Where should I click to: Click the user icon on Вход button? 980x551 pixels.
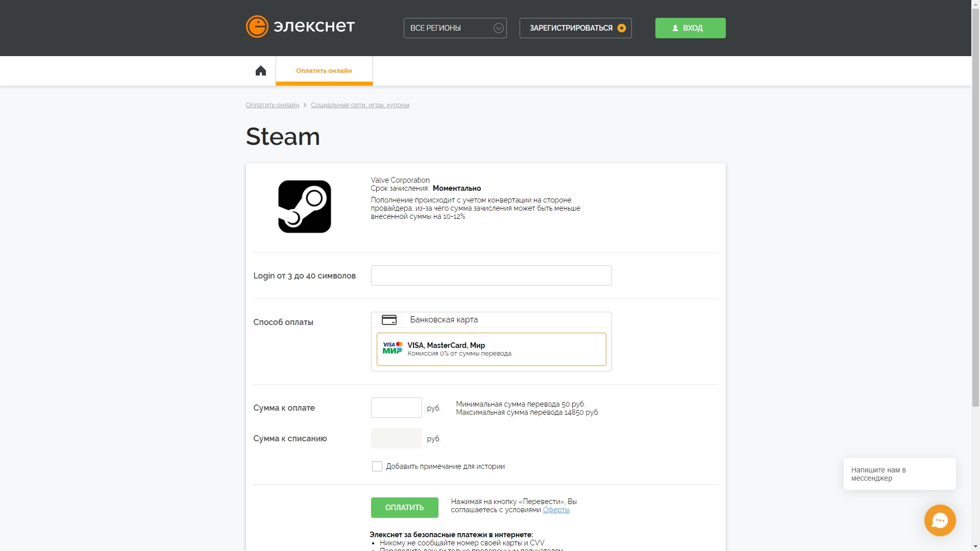click(x=675, y=28)
